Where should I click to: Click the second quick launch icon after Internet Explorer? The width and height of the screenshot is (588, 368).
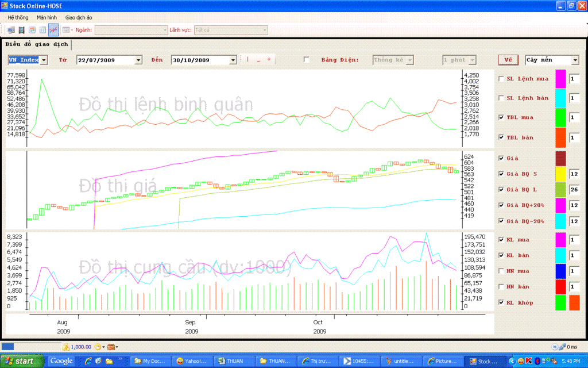point(99,361)
